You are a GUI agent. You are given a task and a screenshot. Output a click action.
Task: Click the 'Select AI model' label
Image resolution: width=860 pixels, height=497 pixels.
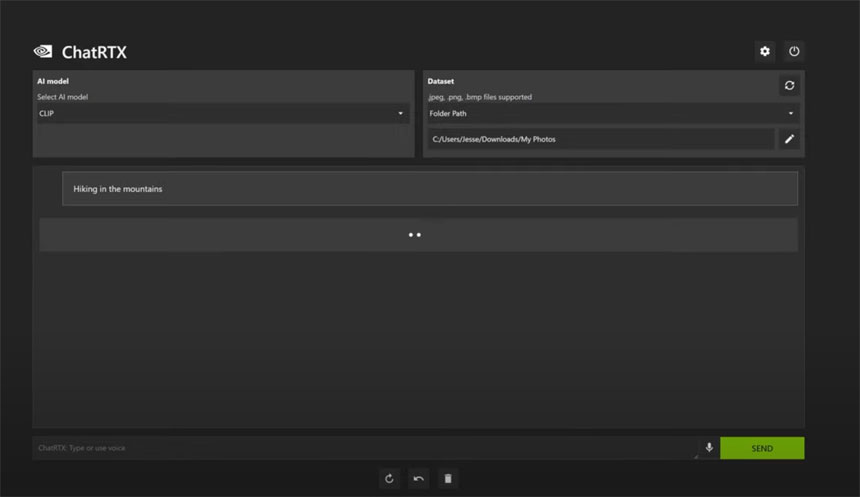[x=63, y=97]
